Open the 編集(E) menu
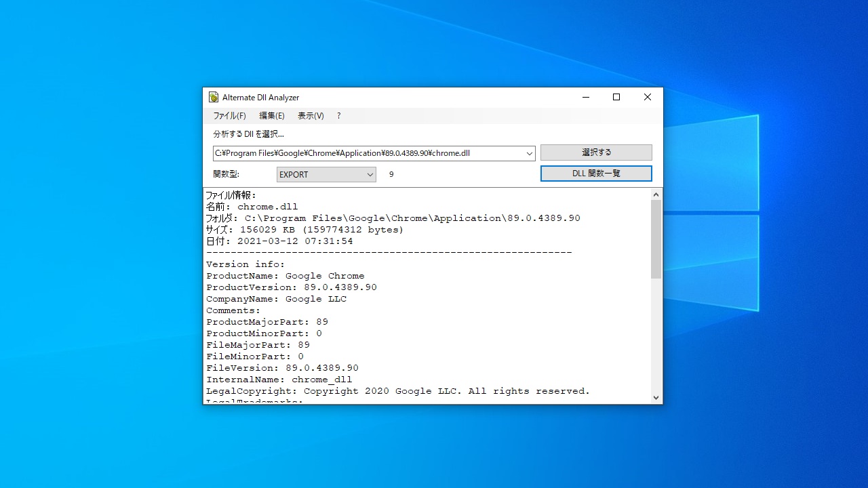 [271, 116]
